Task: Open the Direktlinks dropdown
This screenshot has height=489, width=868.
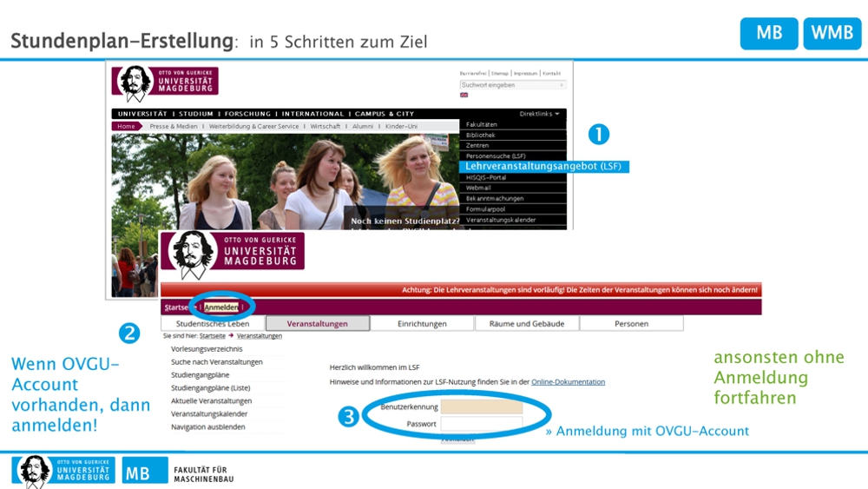Action: [x=539, y=114]
